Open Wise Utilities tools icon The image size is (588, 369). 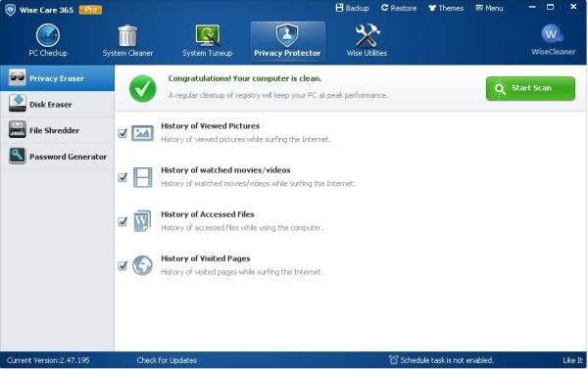point(367,35)
